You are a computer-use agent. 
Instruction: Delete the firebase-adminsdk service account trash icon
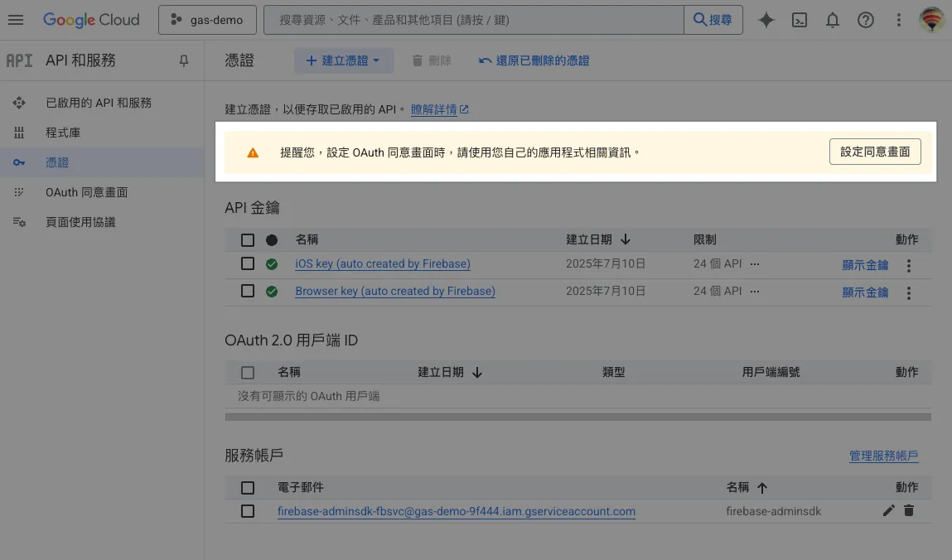909,511
